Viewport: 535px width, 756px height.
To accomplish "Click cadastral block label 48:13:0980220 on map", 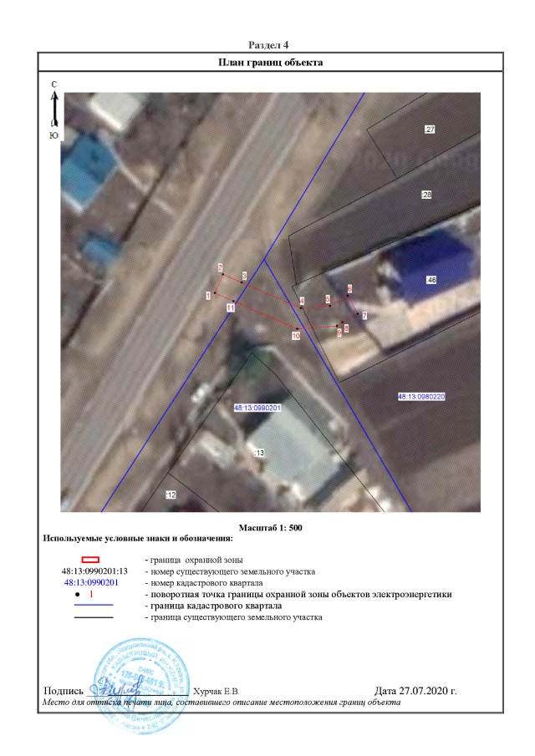I will (x=420, y=397).
